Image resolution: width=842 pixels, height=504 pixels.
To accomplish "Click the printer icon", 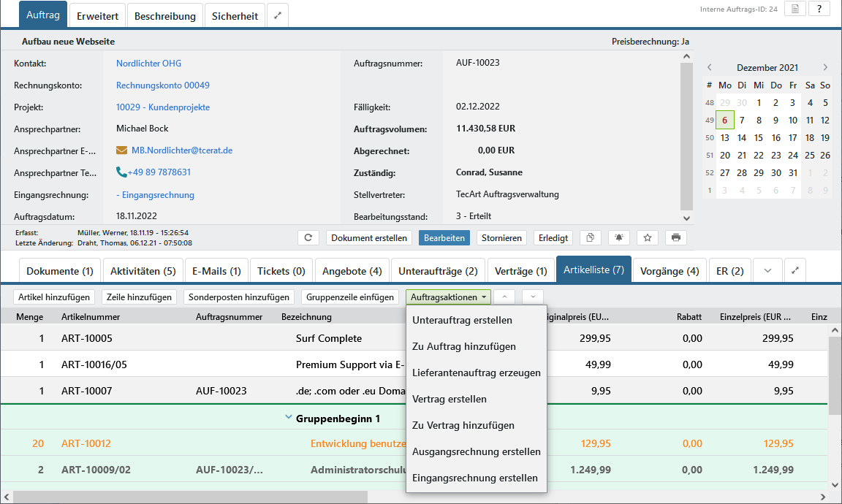I will pyautogui.click(x=676, y=238).
